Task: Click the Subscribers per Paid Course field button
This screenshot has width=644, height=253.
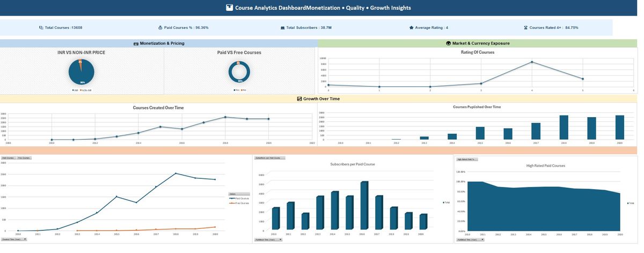Action: point(270,158)
